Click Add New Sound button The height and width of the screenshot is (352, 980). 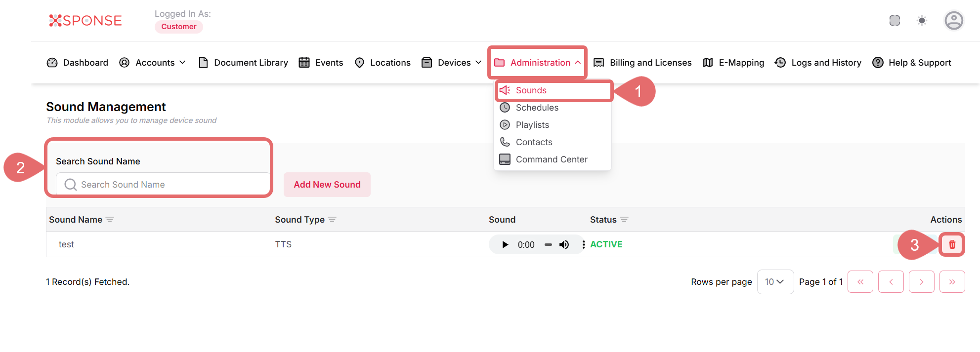point(327,185)
